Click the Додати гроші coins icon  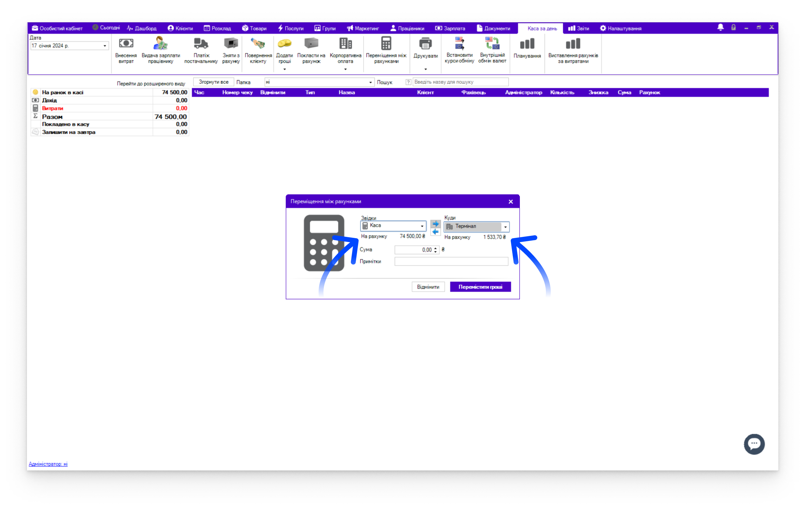pos(285,44)
